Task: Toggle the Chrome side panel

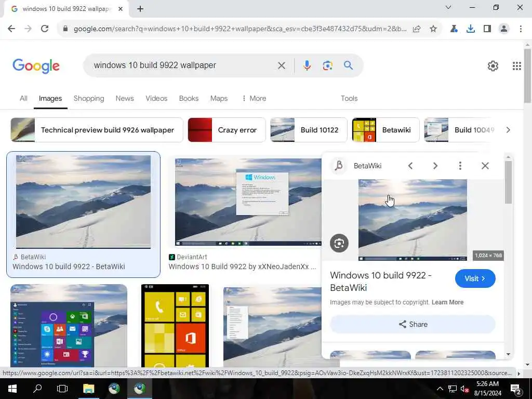Action: pos(487,29)
